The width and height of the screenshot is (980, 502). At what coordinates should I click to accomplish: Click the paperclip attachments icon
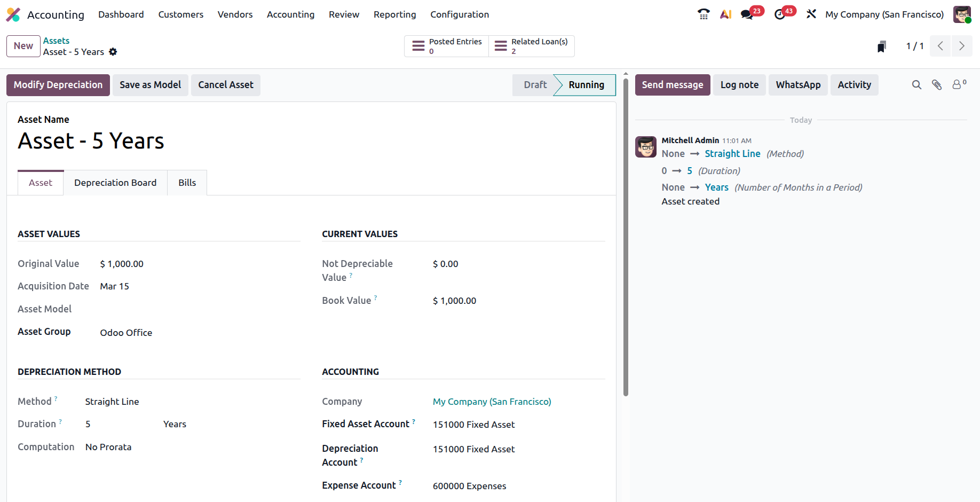937,85
